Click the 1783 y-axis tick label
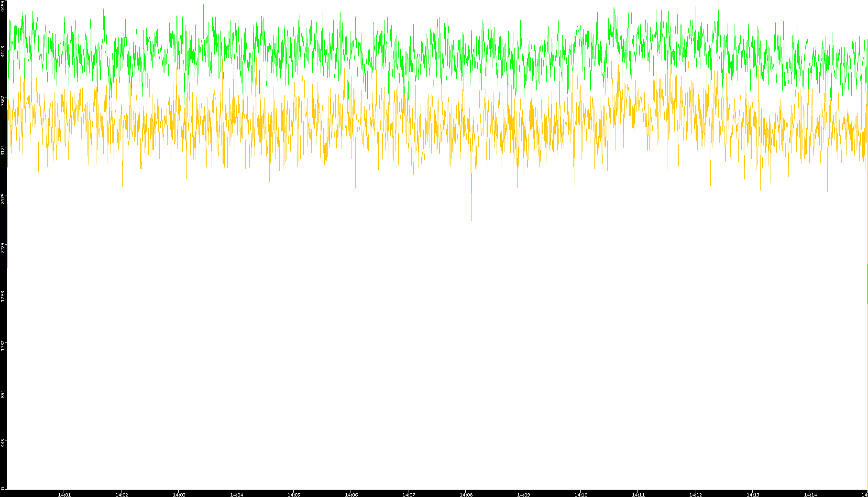 3,297
